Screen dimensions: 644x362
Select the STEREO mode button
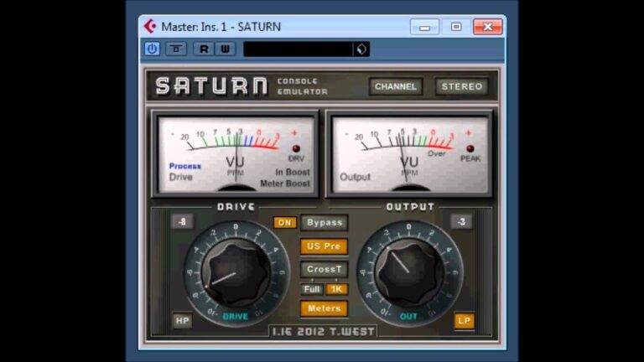click(462, 86)
